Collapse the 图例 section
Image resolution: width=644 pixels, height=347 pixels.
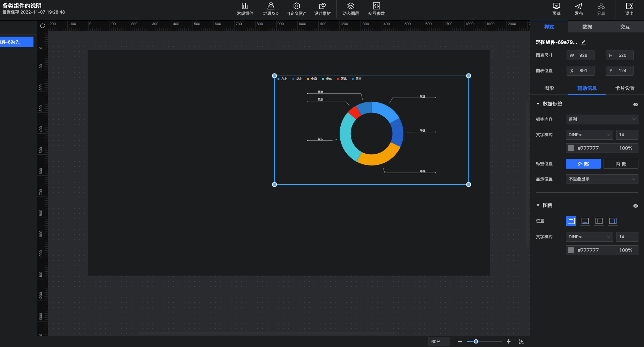pyautogui.click(x=538, y=205)
